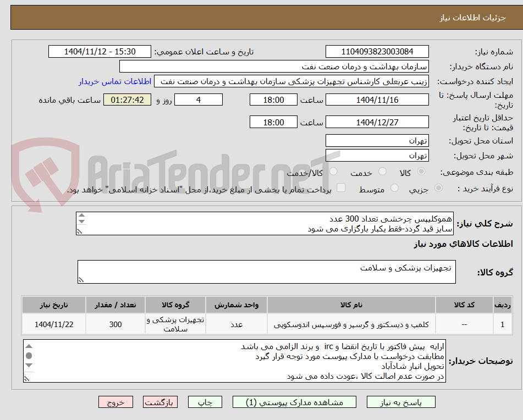
Task: Select the کالا radio button
Action: (x=421, y=172)
